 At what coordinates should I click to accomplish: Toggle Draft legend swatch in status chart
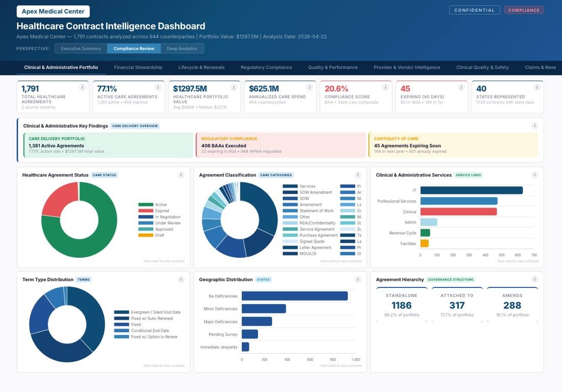pyautogui.click(x=146, y=235)
